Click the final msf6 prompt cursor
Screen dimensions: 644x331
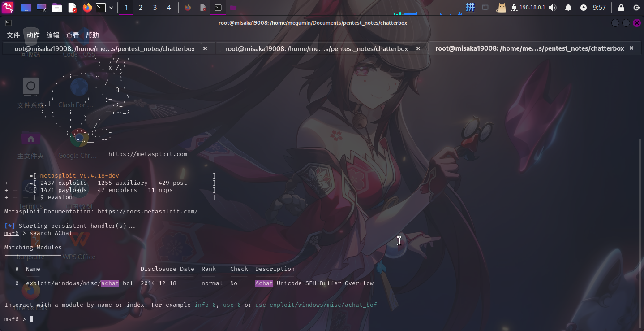tap(31, 319)
